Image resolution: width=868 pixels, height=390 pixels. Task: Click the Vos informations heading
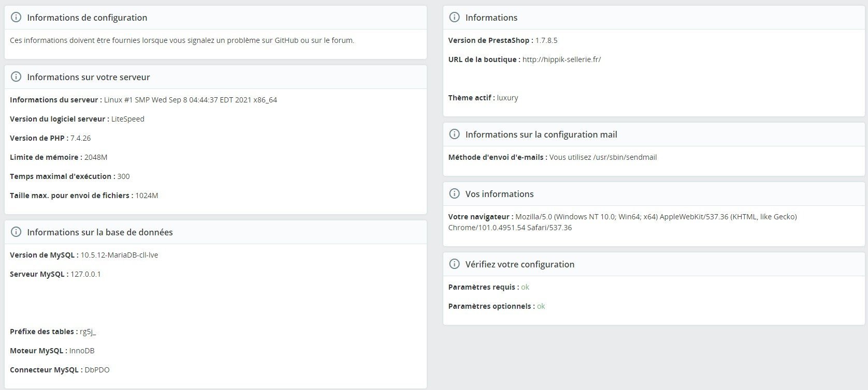(500, 194)
